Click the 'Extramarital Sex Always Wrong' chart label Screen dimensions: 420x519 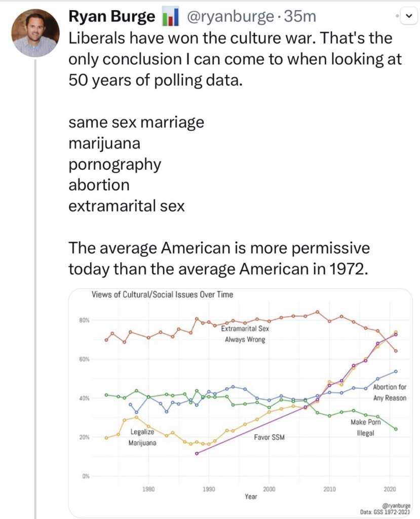tap(245, 334)
